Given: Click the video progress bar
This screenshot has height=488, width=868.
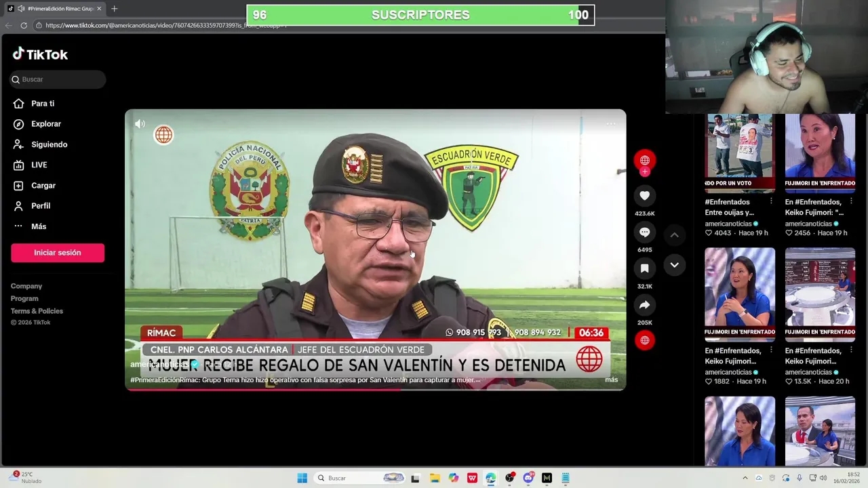Looking at the screenshot, I should (x=375, y=389).
